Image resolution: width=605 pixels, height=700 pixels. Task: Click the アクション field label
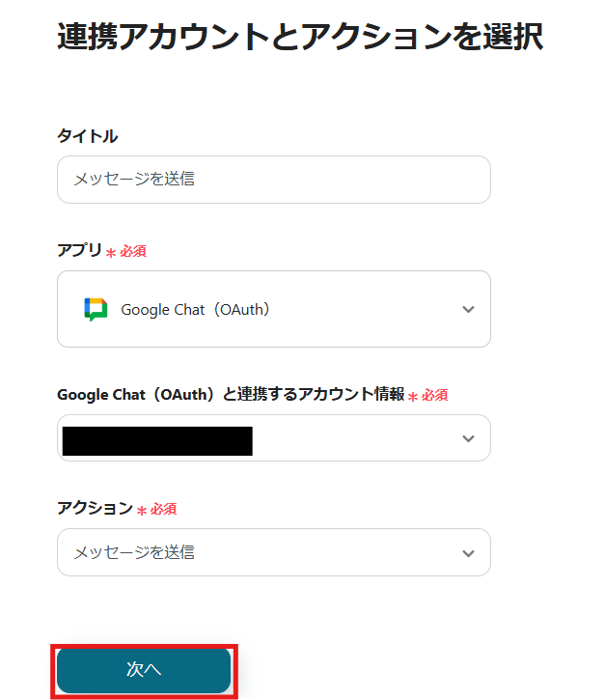click(x=95, y=508)
